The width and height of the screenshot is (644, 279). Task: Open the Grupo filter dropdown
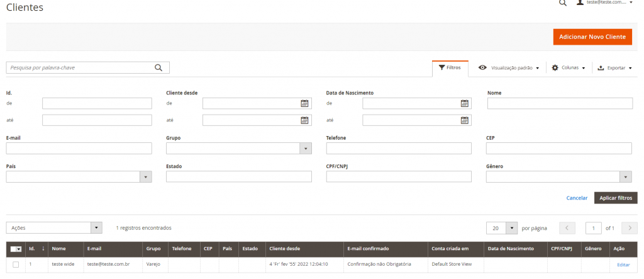(238, 148)
